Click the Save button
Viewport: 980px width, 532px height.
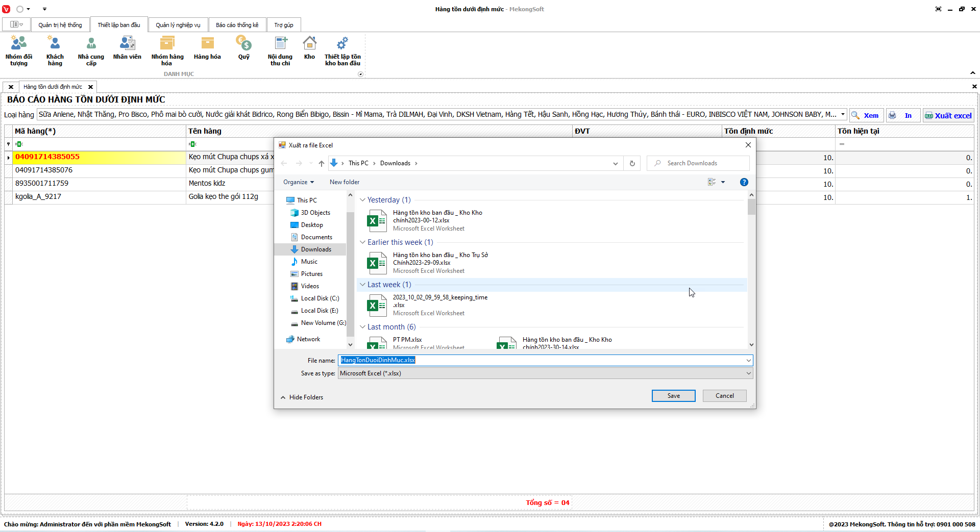(x=673, y=396)
